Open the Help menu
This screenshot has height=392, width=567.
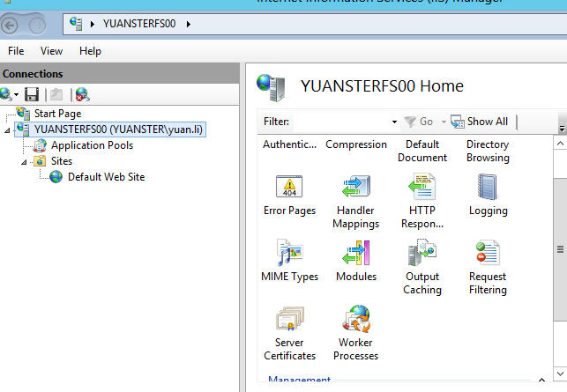point(90,51)
